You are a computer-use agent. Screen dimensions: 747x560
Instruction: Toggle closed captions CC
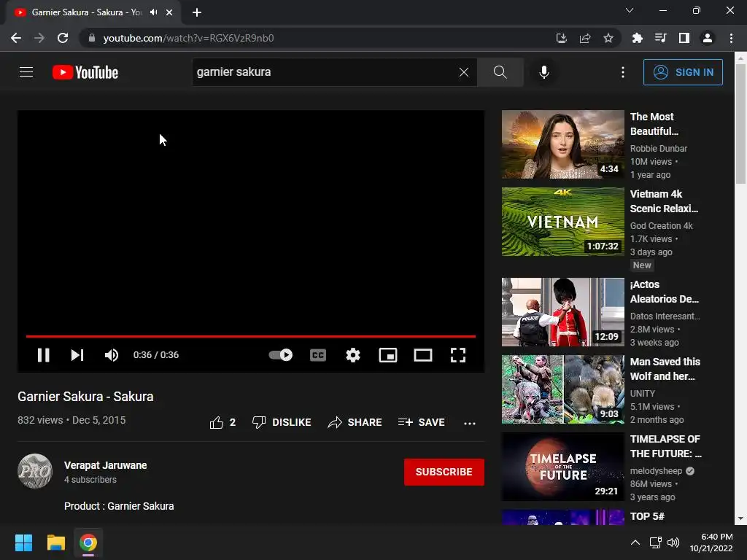(318, 355)
